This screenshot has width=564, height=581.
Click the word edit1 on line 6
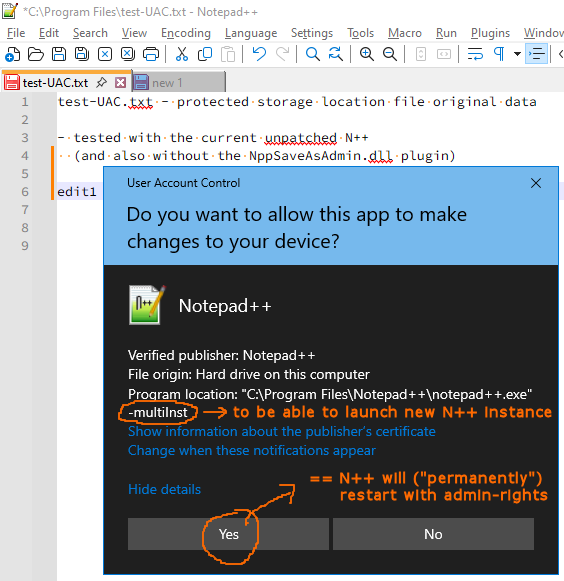77,192
